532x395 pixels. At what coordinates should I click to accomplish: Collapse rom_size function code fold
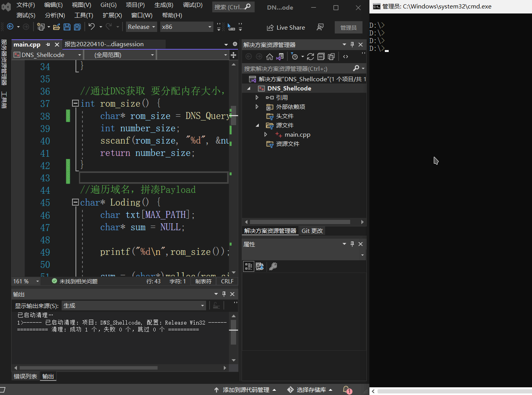point(76,103)
